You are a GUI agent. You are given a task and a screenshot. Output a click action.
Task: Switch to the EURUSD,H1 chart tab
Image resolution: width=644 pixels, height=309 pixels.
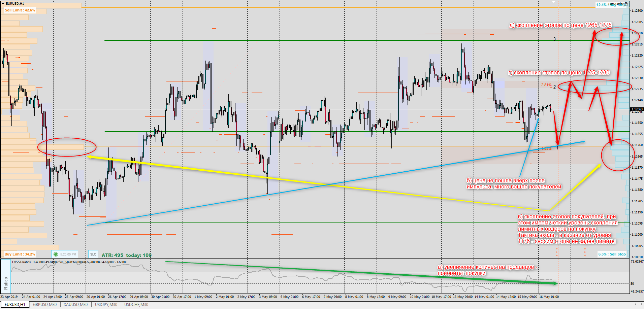14,305
